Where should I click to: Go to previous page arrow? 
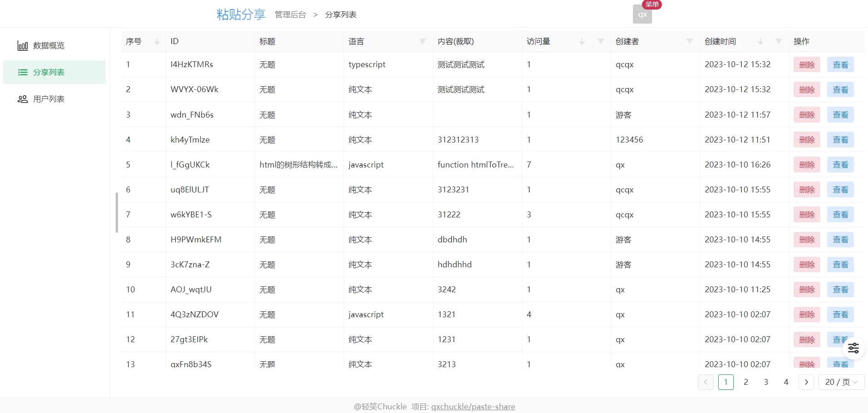[x=706, y=382]
